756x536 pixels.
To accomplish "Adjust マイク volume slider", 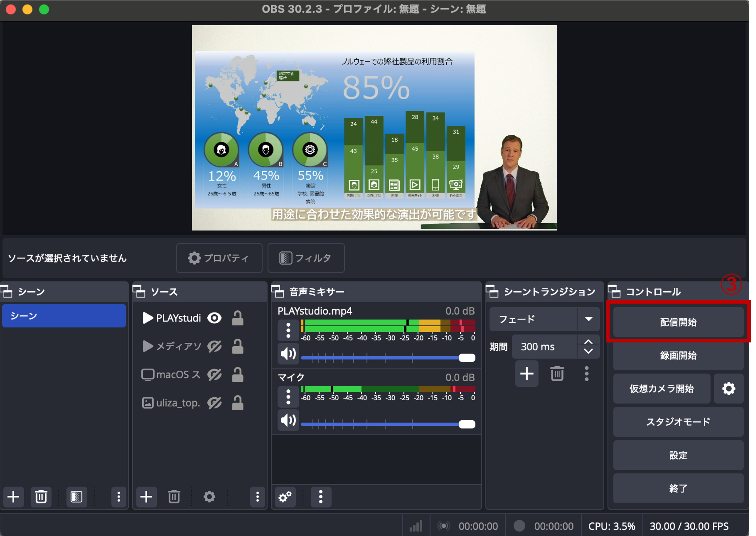I will (x=388, y=424).
